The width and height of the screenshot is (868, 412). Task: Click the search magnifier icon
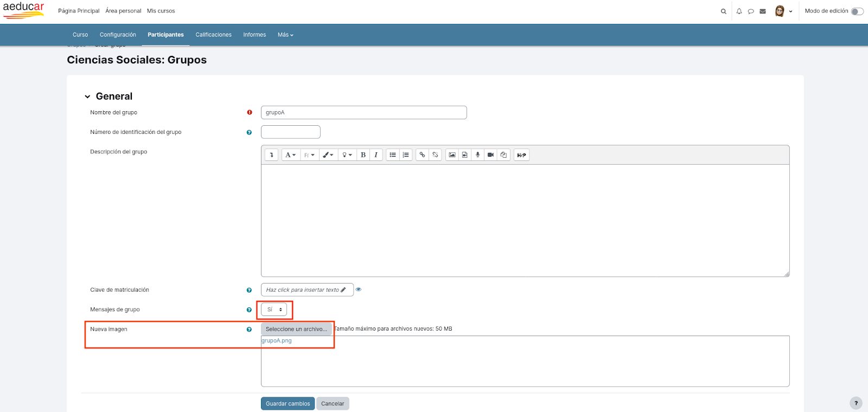(723, 11)
